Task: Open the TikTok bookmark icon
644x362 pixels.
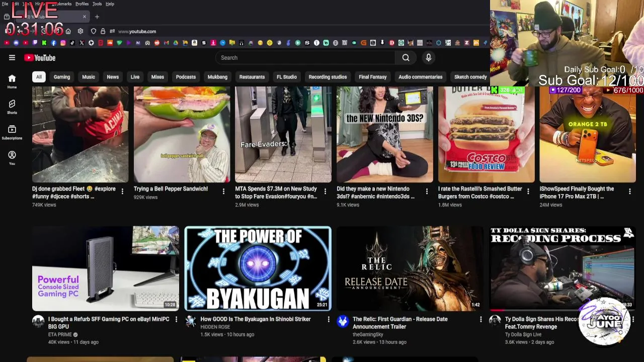Action: point(72,43)
